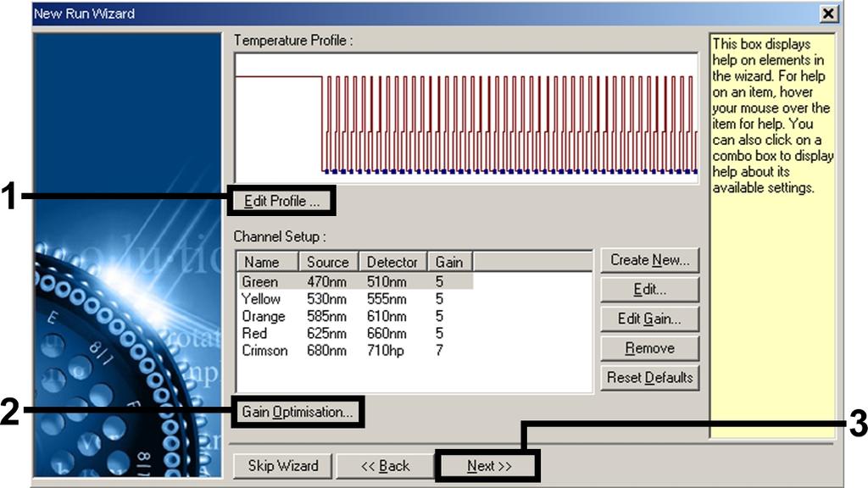Click the Crimson gain value 7
This screenshot has width=868, height=488.
tap(439, 350)
